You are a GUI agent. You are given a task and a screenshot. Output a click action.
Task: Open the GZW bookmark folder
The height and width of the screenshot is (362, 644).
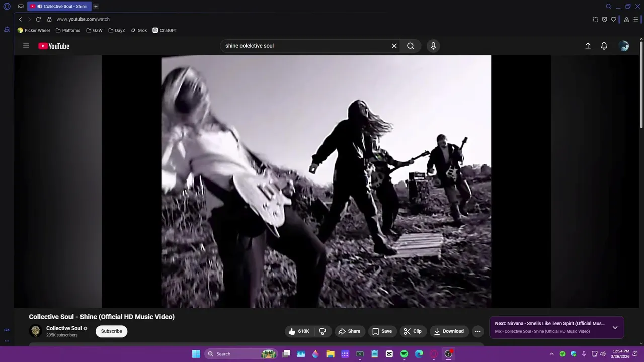click(94, 30)
